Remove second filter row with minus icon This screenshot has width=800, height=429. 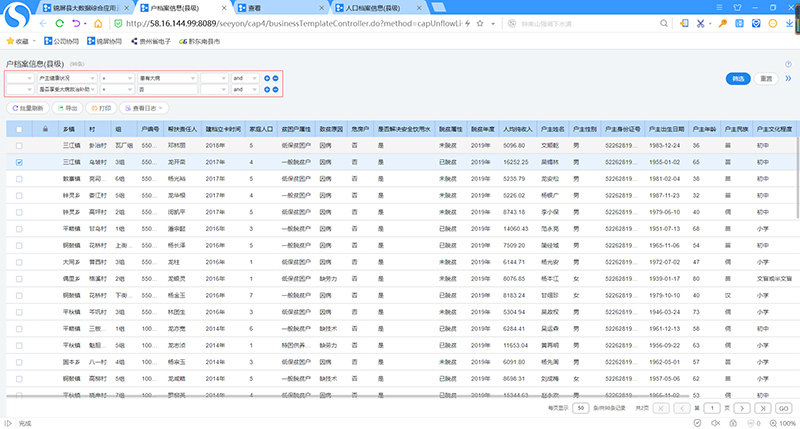coord(276,90)
